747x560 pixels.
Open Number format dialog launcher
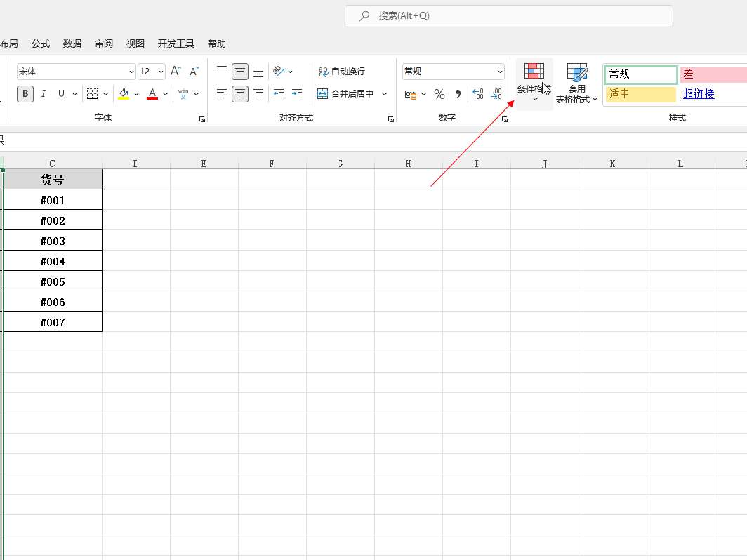pos(505,119)
